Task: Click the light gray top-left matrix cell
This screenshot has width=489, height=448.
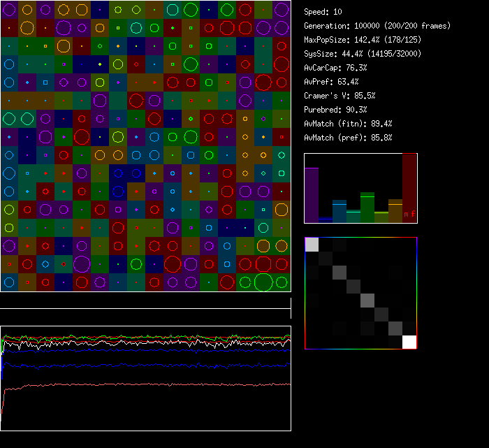Action: click(312, 244)
